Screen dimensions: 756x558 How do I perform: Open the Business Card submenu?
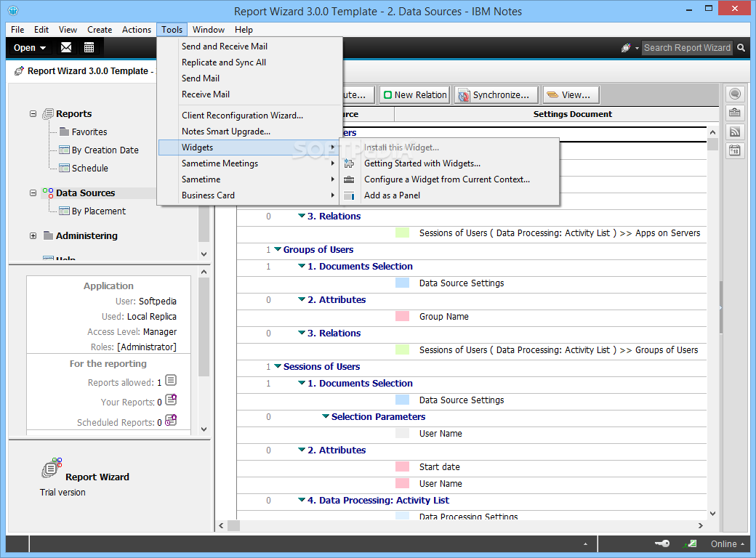pyautogui.click(x=250, y=195)
